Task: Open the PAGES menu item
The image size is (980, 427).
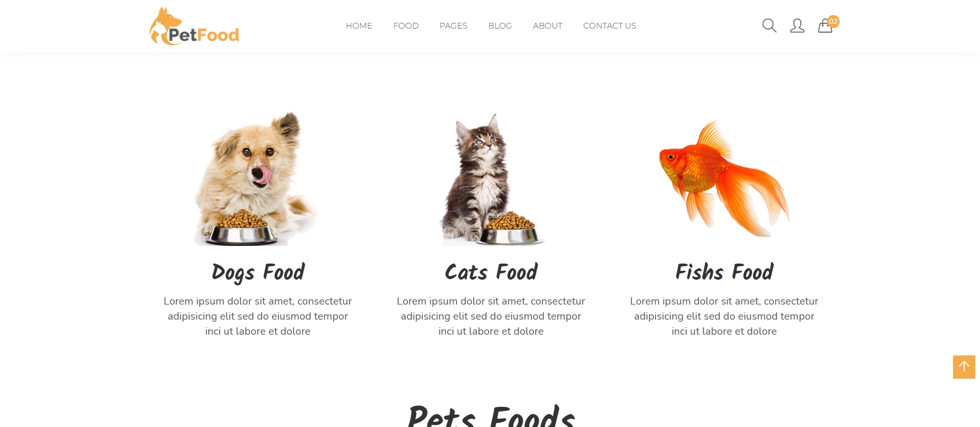Action: click(453, 25)
